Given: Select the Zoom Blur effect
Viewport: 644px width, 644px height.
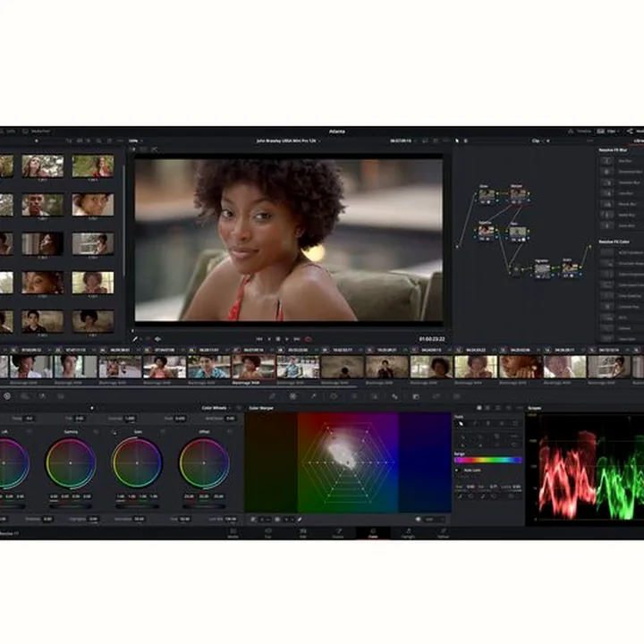Looking at the screenshot, I should tap(626, 225).
